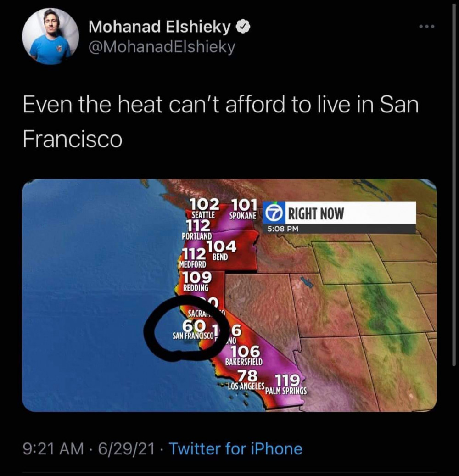Open the weather map image
The image size is (459, 476).
coord(229,295)
